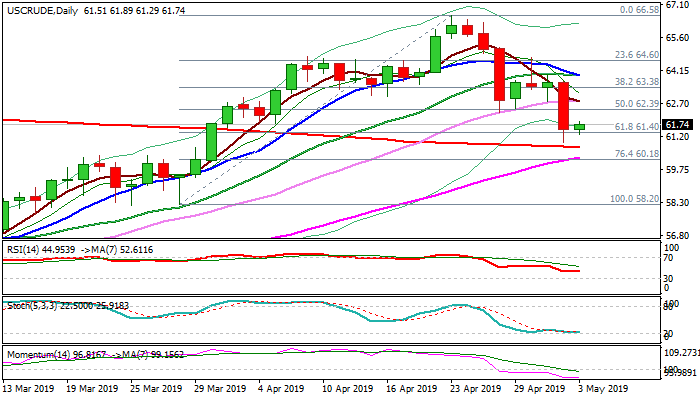Image resolution: width=700 pixels, height=400 pixels.
Task: Select the 4 Apr 2019 date label
Action: [x=277, y=388]
